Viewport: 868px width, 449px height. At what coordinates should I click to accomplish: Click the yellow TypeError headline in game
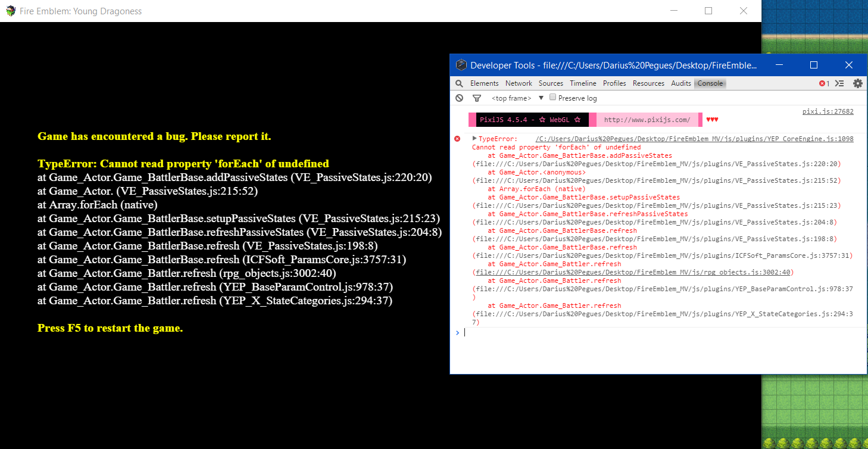pos(183,164)
